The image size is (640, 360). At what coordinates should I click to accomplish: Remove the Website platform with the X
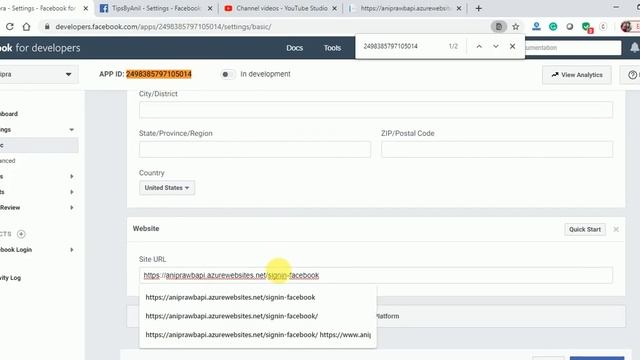pyautogui.click(x=616, y=229)
